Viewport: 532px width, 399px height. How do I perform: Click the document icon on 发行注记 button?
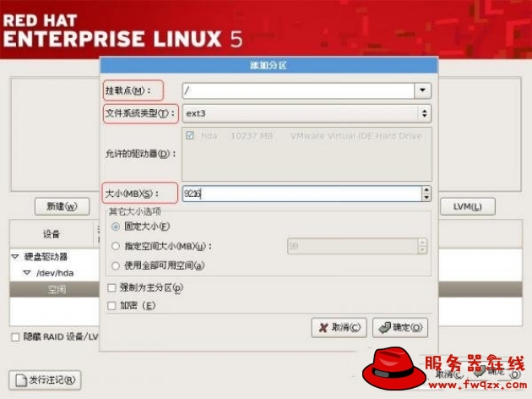(21, 380)
